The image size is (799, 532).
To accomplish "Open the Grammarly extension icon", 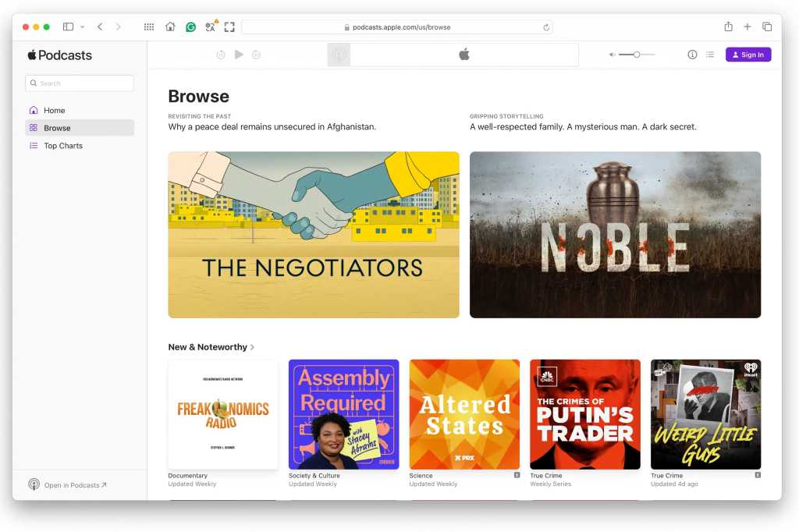I will coord(190,27).
